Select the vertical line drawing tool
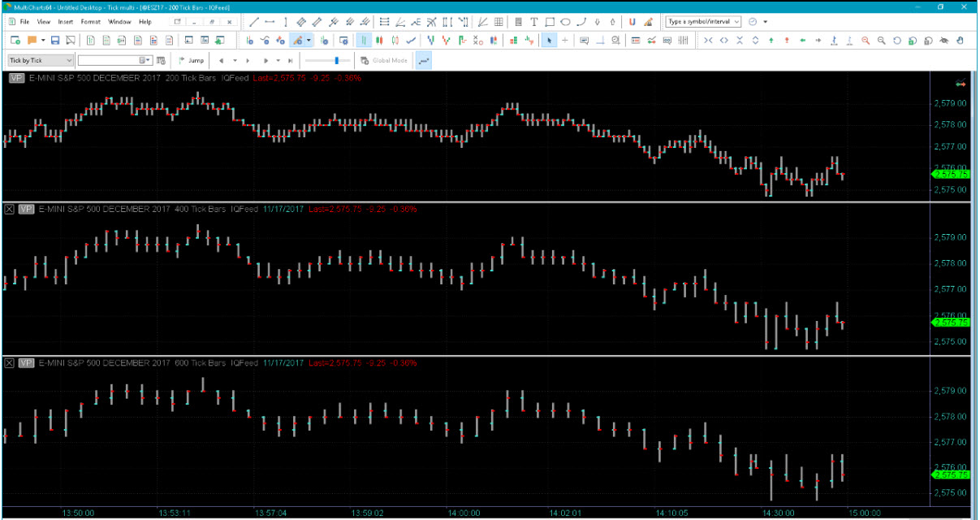The width and height of the screenshot is (980, 520). click(x=286, y=22)
